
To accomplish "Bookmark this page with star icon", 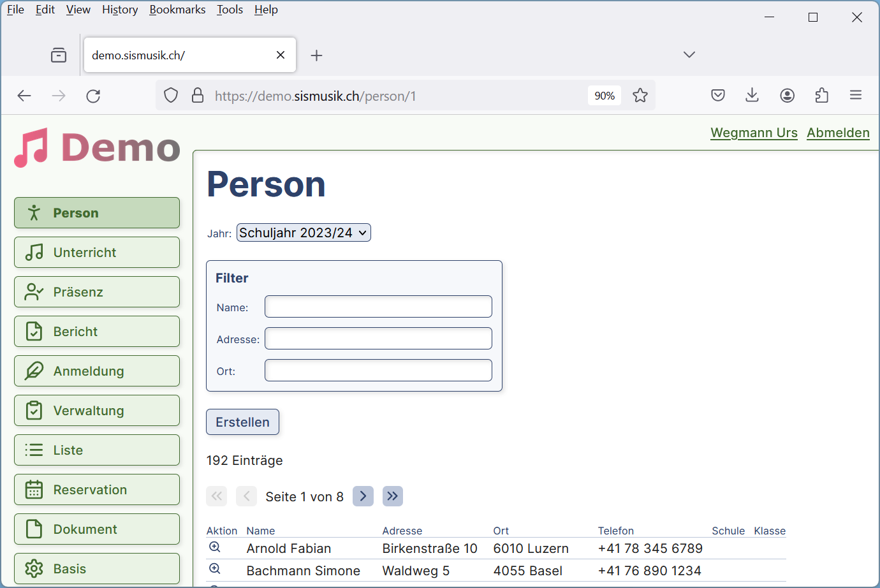I will [640, 96].
